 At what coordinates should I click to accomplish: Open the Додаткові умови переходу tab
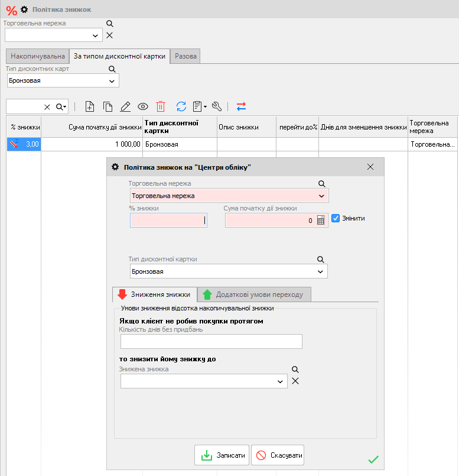[x=253, y=294]
